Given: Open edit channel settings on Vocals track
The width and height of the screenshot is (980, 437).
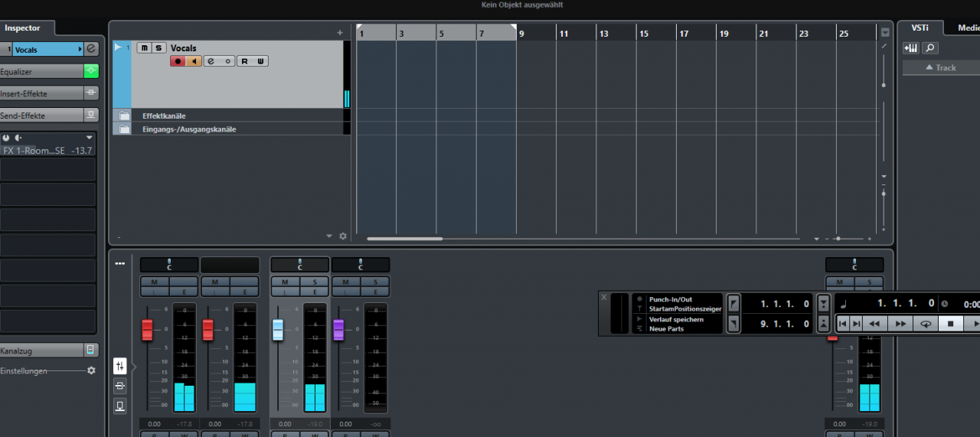Looking at the screenshot, I should pos(211,61).
